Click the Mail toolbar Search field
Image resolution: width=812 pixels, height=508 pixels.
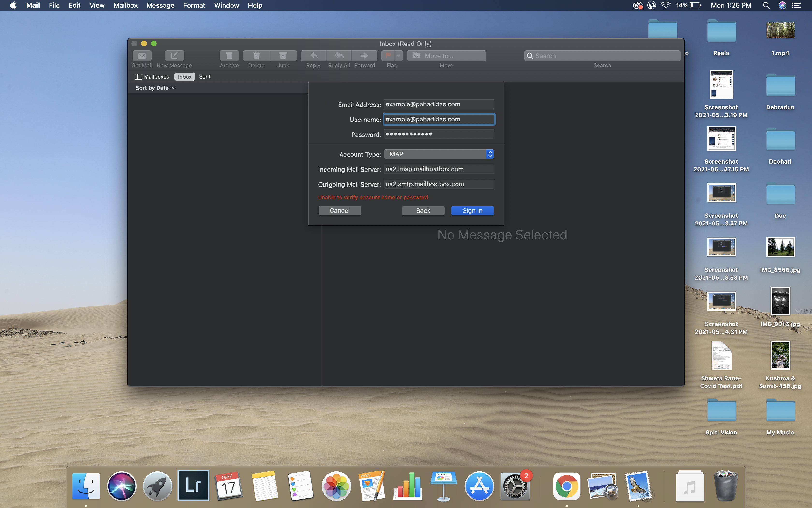(x=602, y=56)
